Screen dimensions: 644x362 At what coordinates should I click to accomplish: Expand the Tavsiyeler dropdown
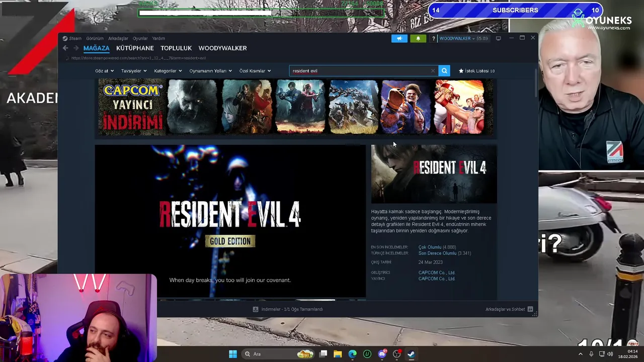134,71
